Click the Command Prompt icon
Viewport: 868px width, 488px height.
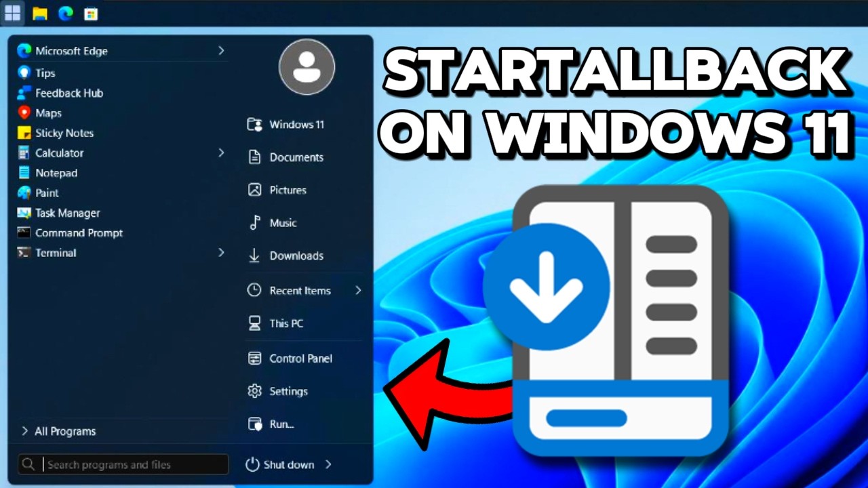[x=24, y=232]
